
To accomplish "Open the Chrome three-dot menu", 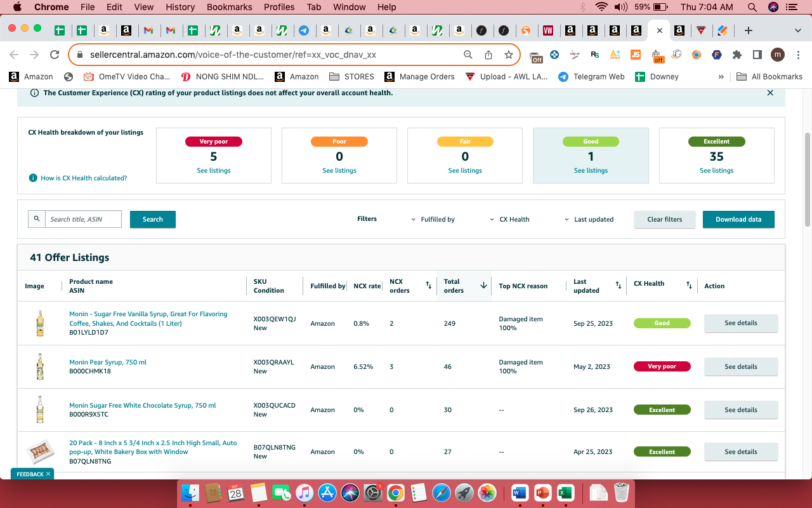I will click(x=797, y=55).
